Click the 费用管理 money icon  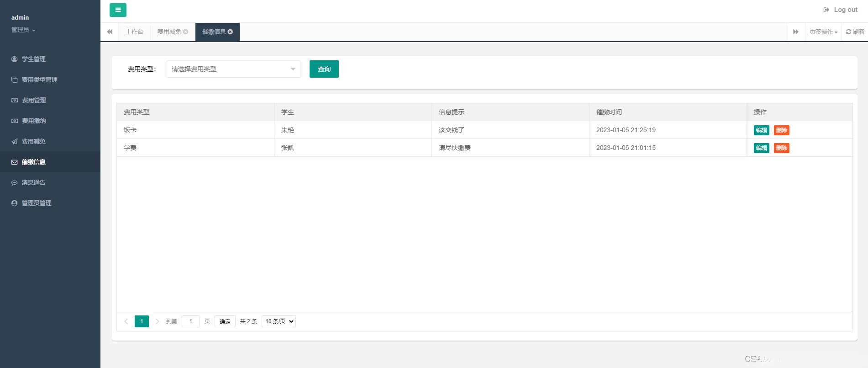[x=15, y=100]
